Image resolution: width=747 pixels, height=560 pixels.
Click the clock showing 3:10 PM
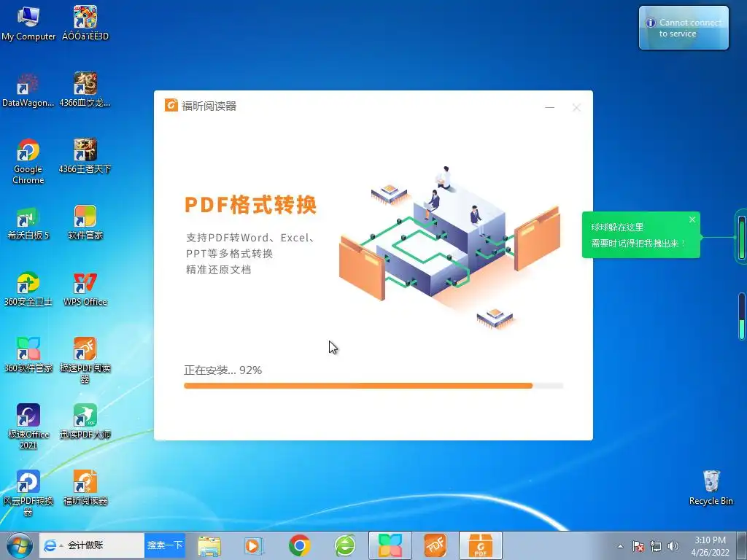pos(710,546)
